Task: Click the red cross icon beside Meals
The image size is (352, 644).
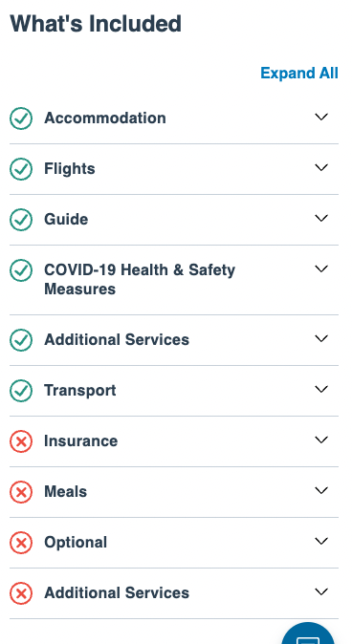Action: click(21, 492)
